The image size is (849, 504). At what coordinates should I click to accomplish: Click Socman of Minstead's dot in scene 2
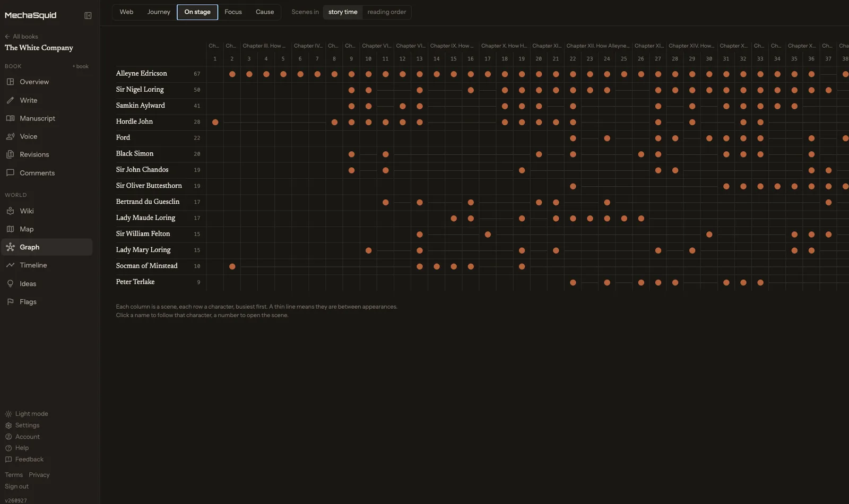pyautogui.click(x=232, y=267)
